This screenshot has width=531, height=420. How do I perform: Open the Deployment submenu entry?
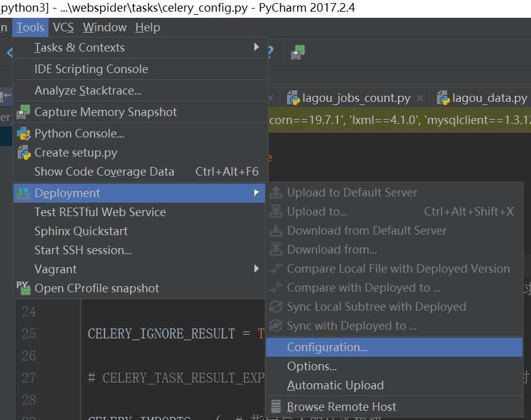pos(139,193)
